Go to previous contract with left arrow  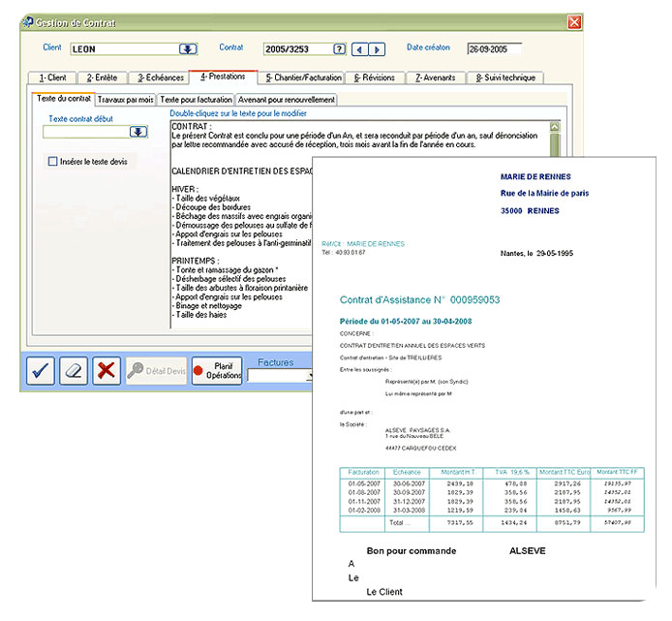click(359, 49)
